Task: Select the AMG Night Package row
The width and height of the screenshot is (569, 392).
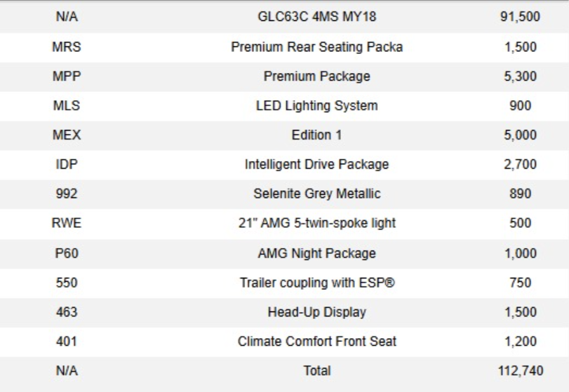Action: (284, 253)
